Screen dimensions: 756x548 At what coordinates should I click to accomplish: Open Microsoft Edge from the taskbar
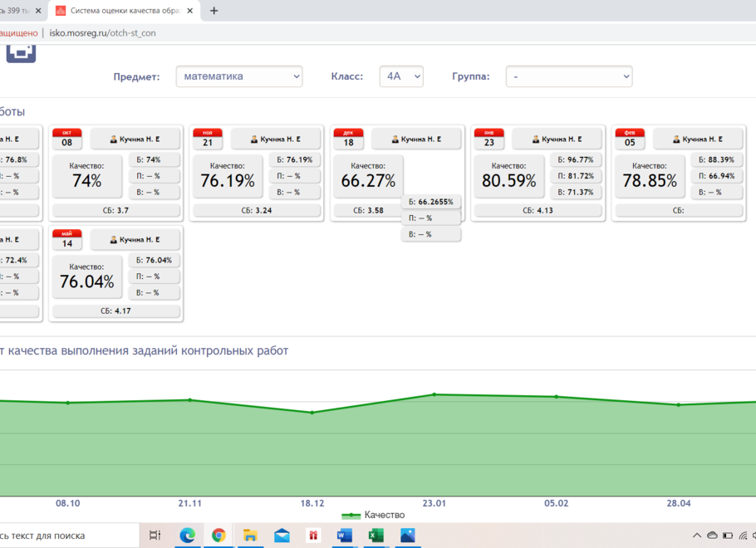188,536
